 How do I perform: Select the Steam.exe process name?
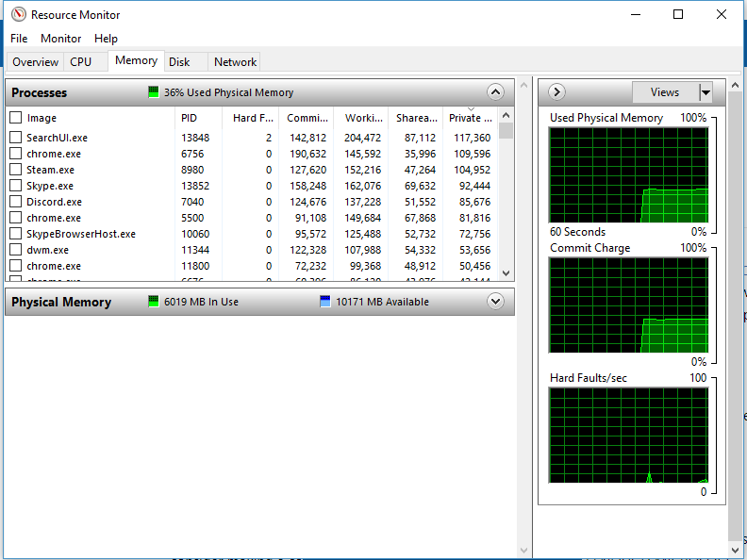(51, 170)
